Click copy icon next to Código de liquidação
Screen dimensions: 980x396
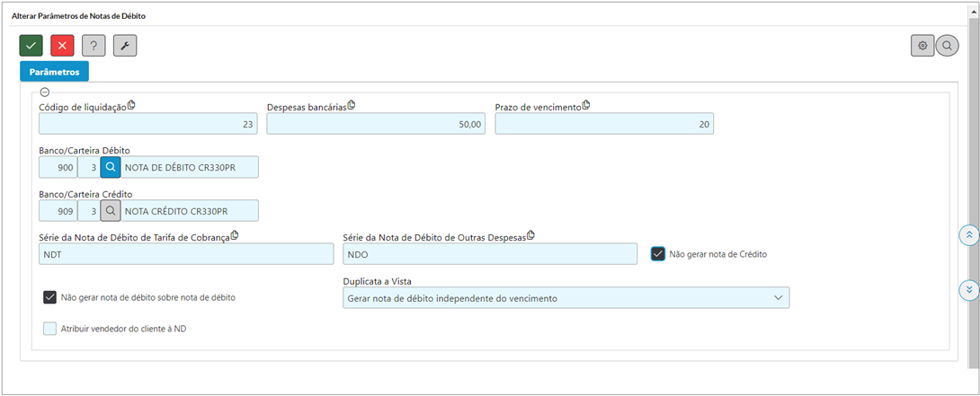click(132, 105)
